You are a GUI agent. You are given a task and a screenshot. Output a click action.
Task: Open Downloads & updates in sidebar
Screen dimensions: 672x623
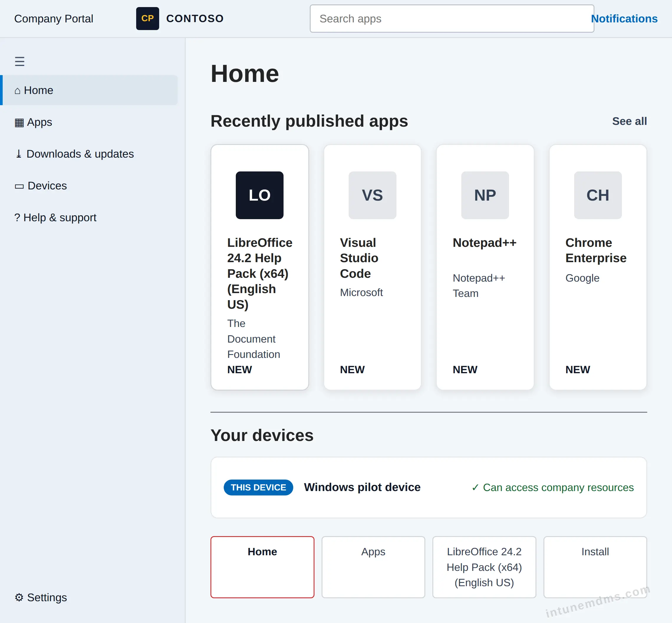[x=89, y=154]
